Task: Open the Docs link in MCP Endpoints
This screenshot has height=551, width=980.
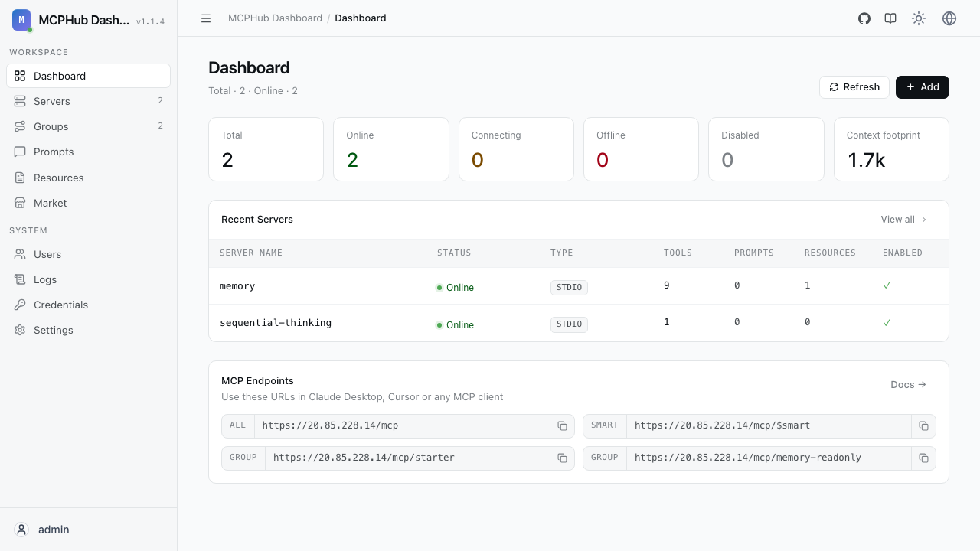Action: 909,385
